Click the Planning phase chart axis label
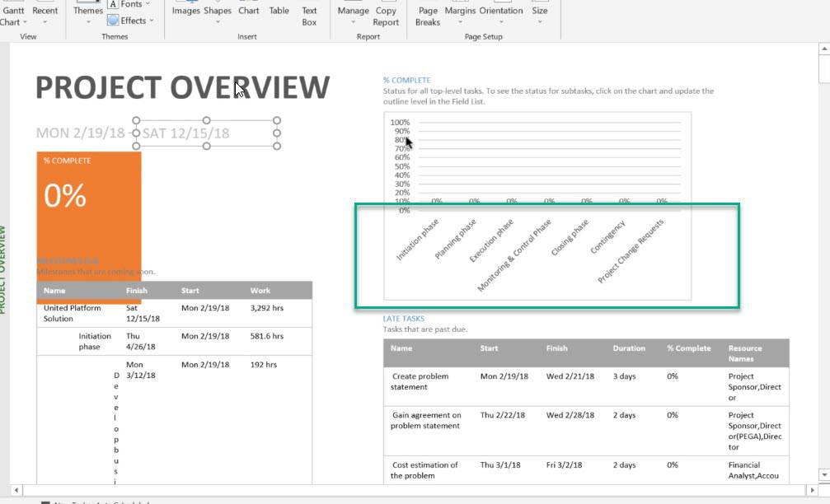The height and width of the screenshot is (504, 830). [455, 239]
